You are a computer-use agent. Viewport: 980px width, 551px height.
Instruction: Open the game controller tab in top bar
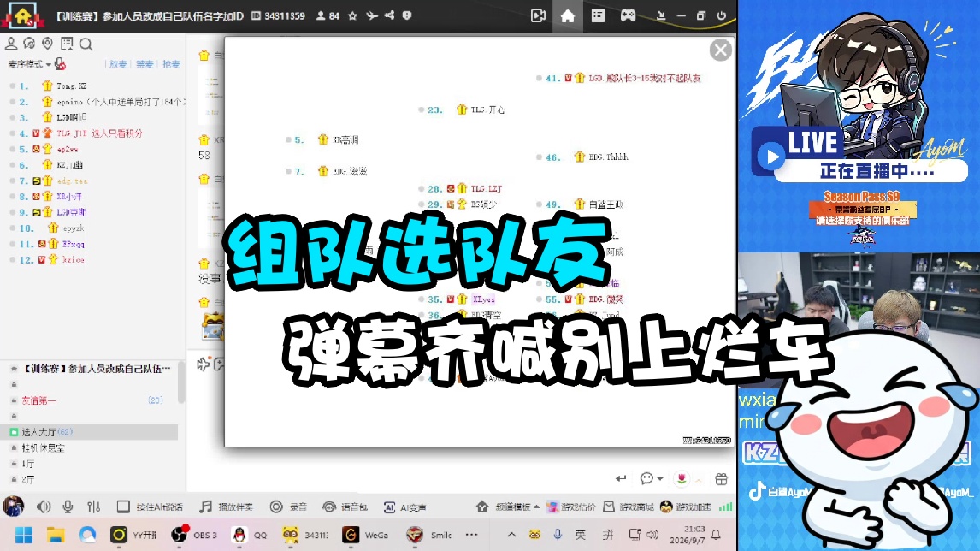[628, 15]
